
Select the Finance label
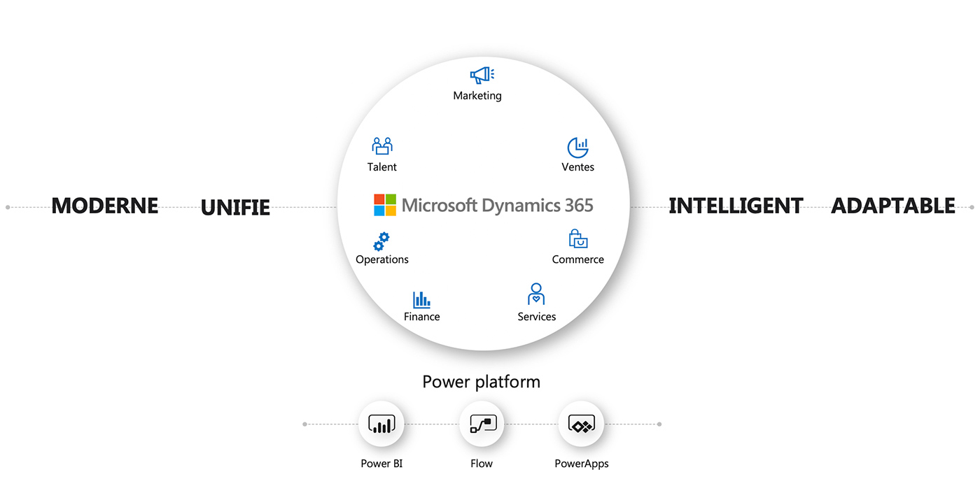click(422, 317)
